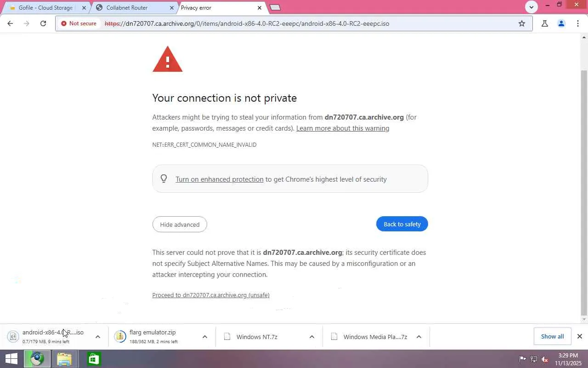The width and height of the screenshot is (588, 368).
Task: Click the Back to safety button
Action: coord(402,224)
